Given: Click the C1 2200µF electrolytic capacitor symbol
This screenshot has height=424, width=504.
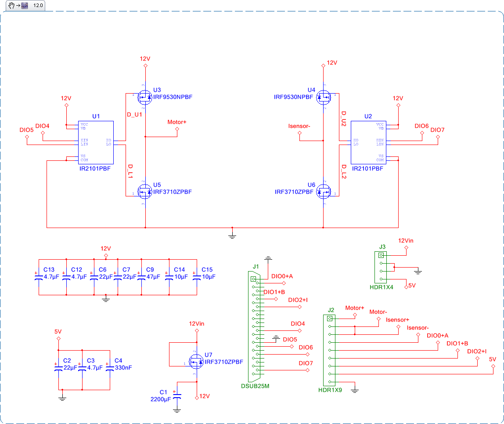Looking at the screenshot, I should 176,395.
